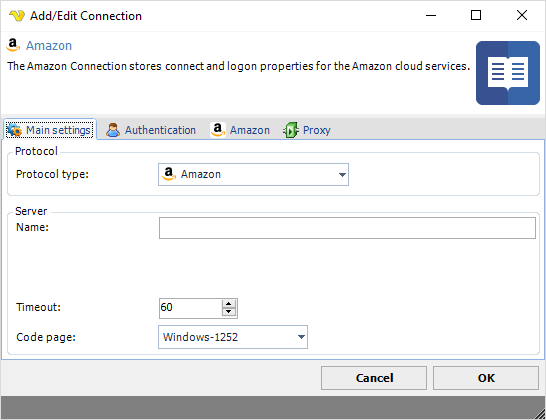Click the Amazon heading link
The width and height of the screenshot is (546, 420).
pyautogui.click(x=49, y=46)
